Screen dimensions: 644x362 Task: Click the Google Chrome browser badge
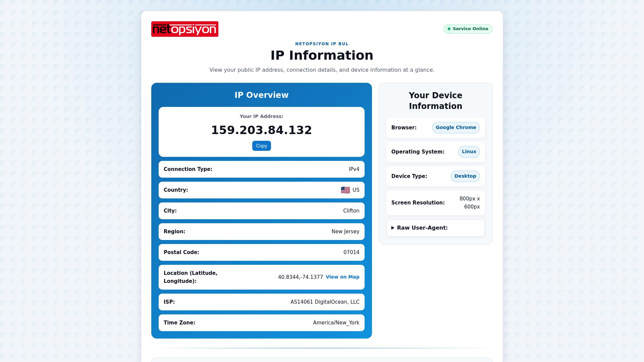pos(456,127)
